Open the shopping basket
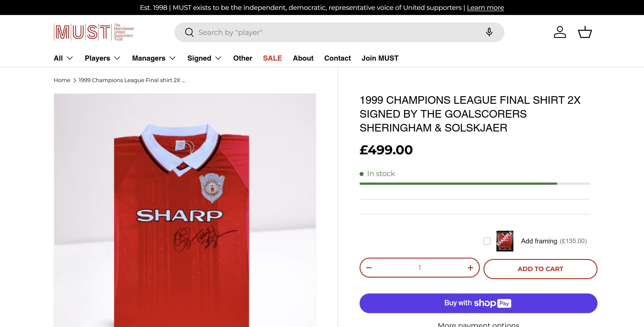Screen dimensions: 644x327 [585, 32]
